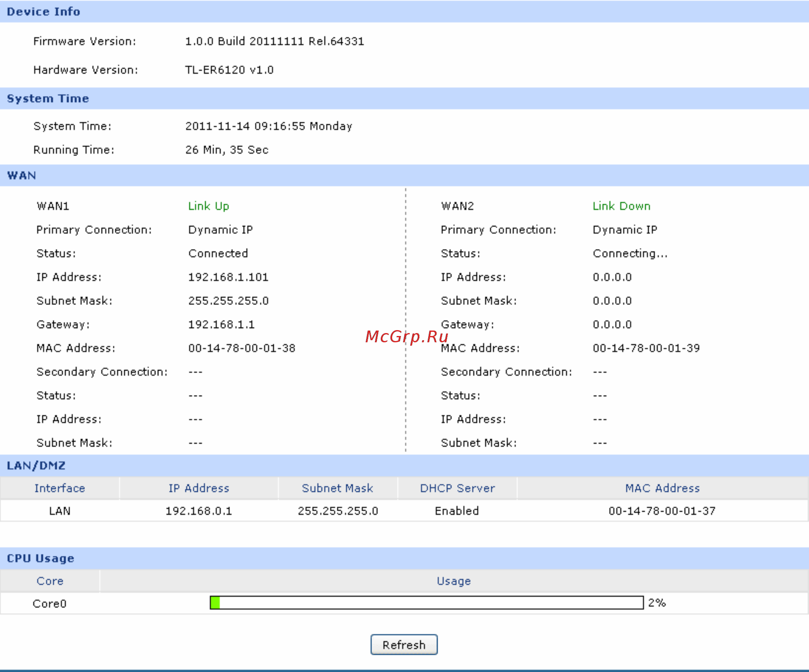Select firmware version 1.0.0 Build 20111111 text
809x672 pixels.
(275, 41)
